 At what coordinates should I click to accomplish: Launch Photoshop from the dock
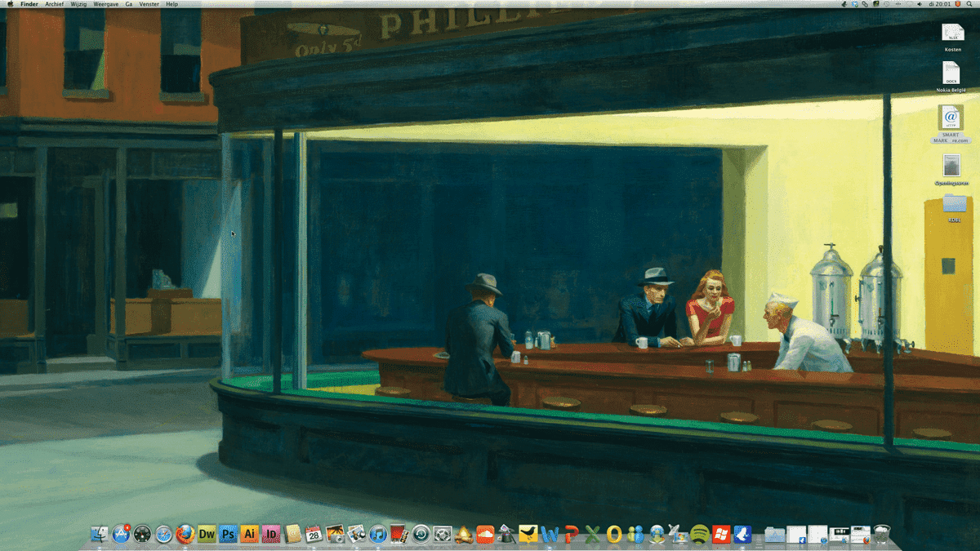[229, 535]
